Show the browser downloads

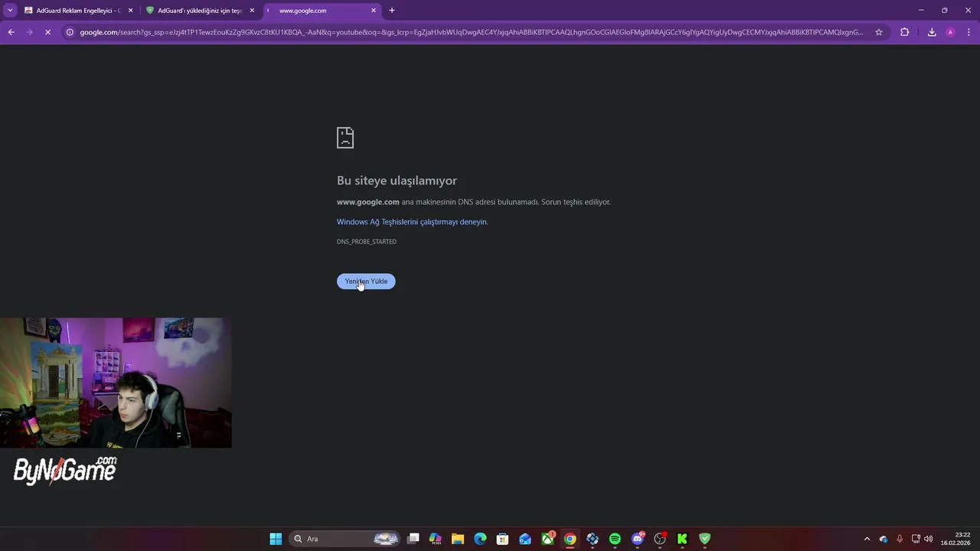932,32
